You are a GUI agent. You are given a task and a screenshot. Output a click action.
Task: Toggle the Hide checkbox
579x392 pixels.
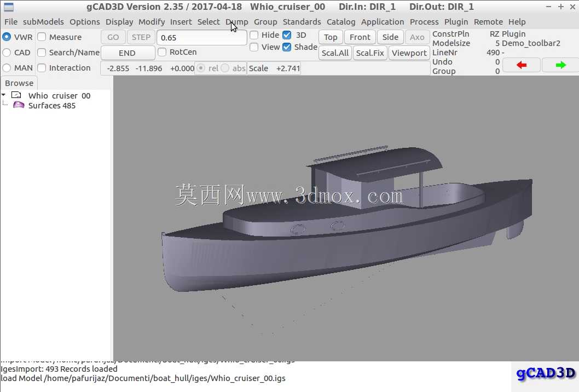point(254,35)
